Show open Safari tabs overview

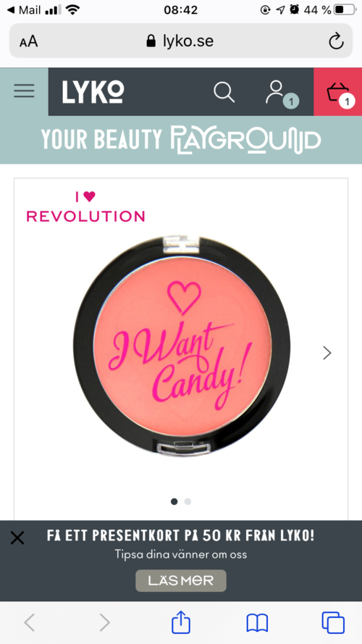[333, 623]
